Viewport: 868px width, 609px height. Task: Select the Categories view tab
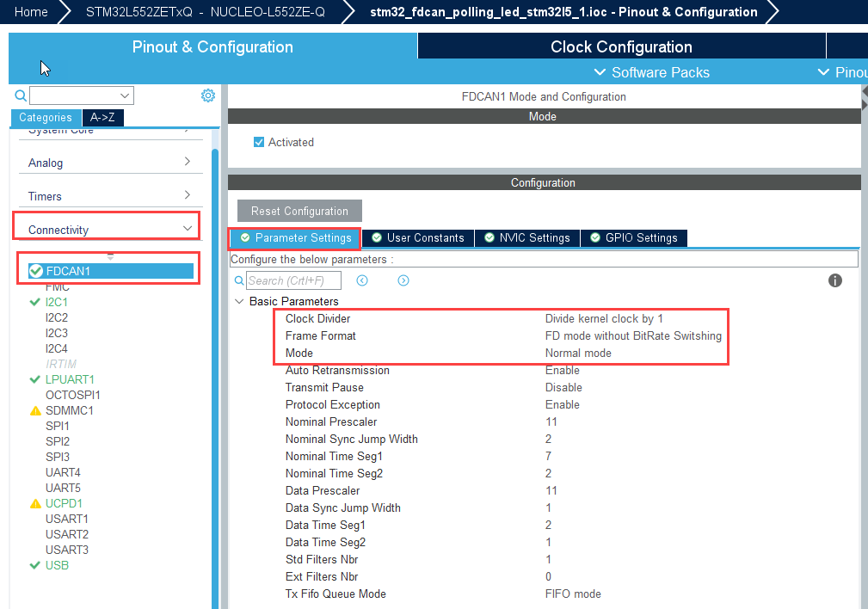(x=46, y=117)
